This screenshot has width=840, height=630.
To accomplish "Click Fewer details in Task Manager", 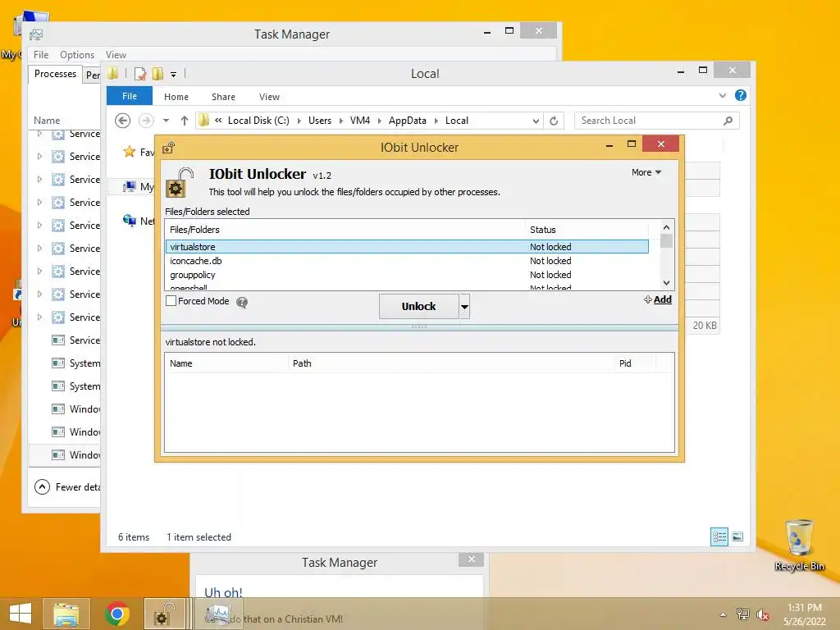I will [x=67, y=487].
